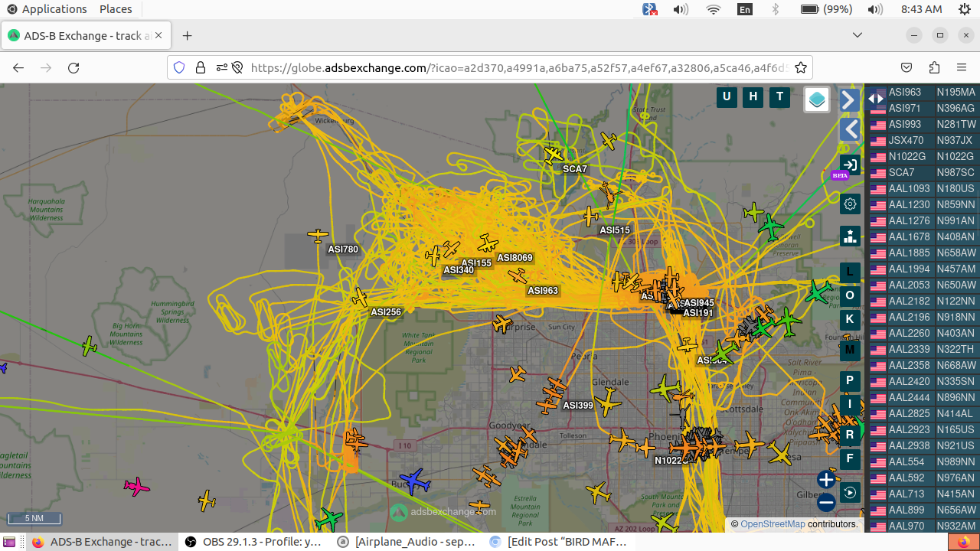Click the ASI399 map label

pos(578,406)
